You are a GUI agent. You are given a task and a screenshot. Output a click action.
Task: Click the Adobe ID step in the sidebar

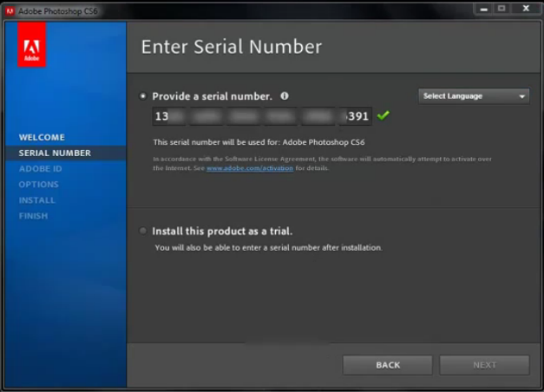pos(40,168)
